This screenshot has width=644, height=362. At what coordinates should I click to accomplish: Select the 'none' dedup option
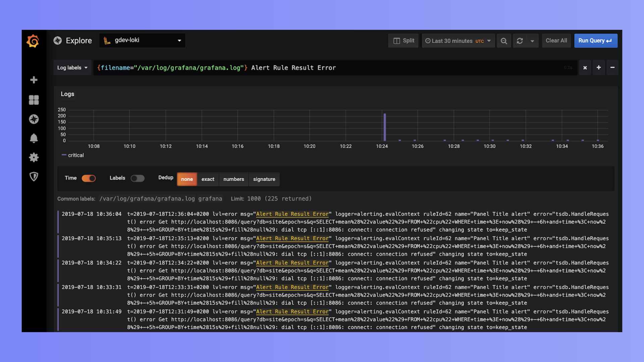click(186, 179)
